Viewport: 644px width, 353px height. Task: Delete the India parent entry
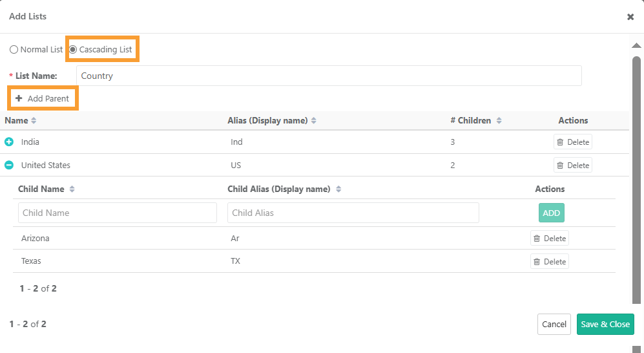coord(572,142)
